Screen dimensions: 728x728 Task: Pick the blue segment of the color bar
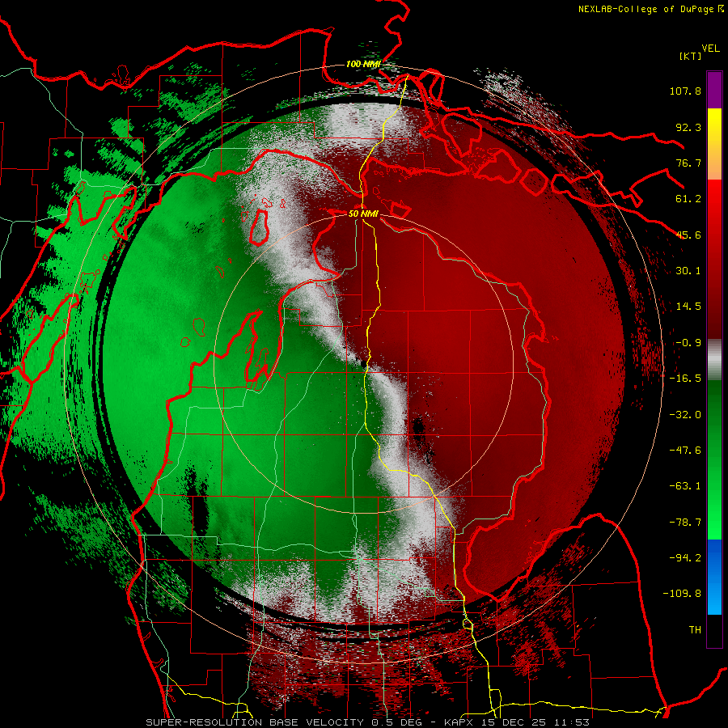(x=714, y=577)
